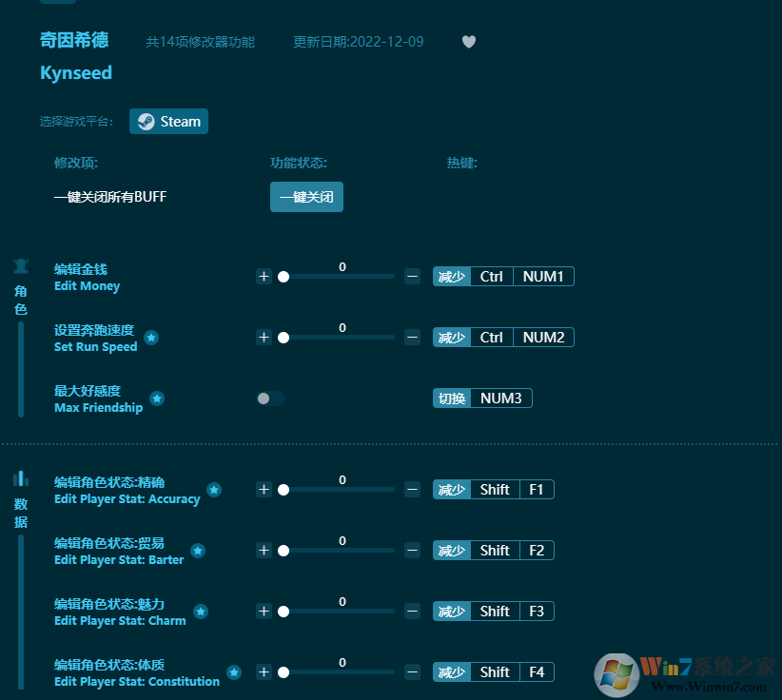Toggle the Max Friendship switch
This screenshot has height=700, width=782.
(x=270, y=399)
